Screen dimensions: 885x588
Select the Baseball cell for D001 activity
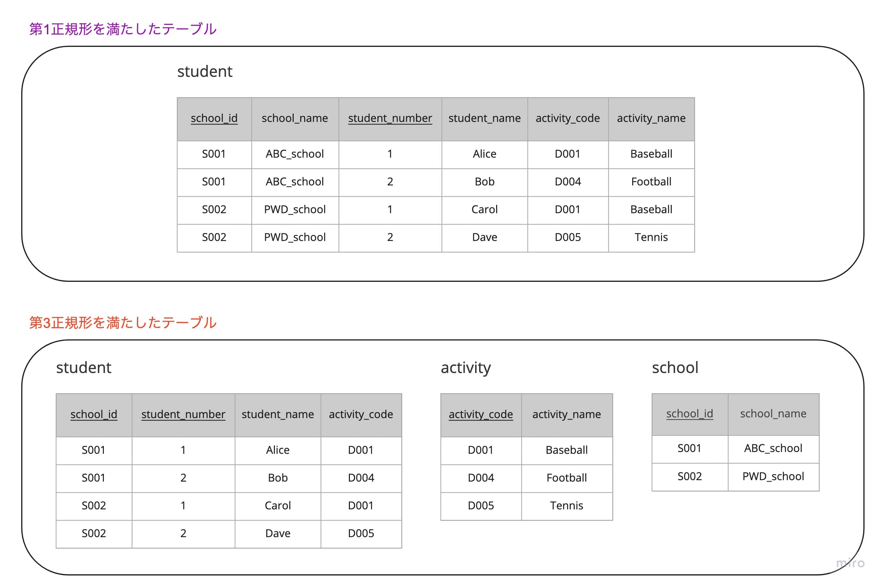coord(567,450)
